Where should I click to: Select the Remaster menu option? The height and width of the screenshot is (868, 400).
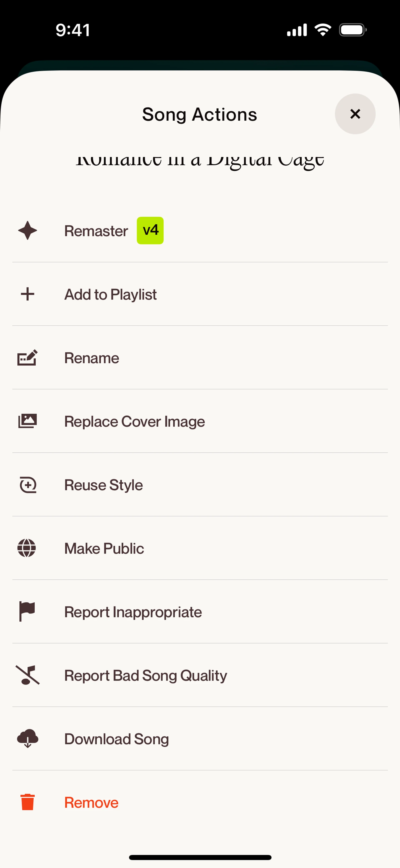(x=96, y=231)
